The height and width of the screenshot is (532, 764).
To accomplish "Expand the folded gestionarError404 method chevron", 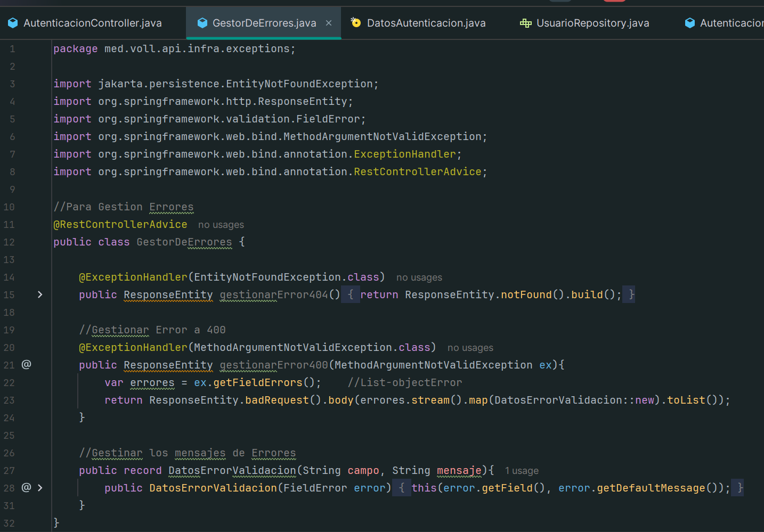I will (40, 294).
